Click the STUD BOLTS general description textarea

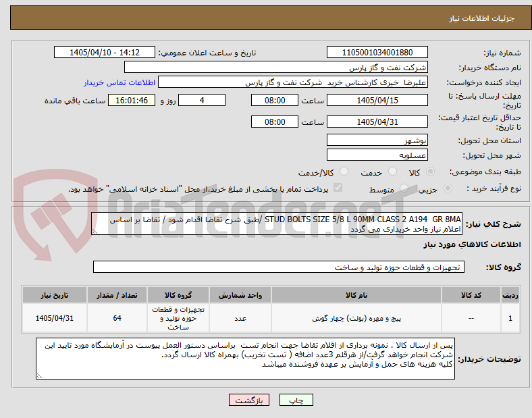point(277,224)
